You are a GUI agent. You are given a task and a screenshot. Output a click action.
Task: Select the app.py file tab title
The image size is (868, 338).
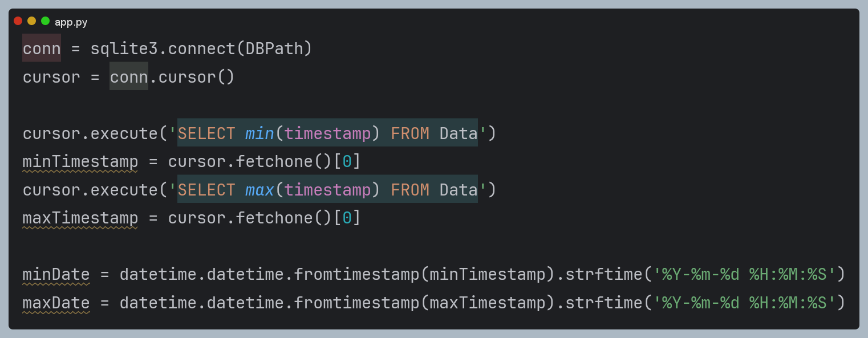[x=71, y=22]
